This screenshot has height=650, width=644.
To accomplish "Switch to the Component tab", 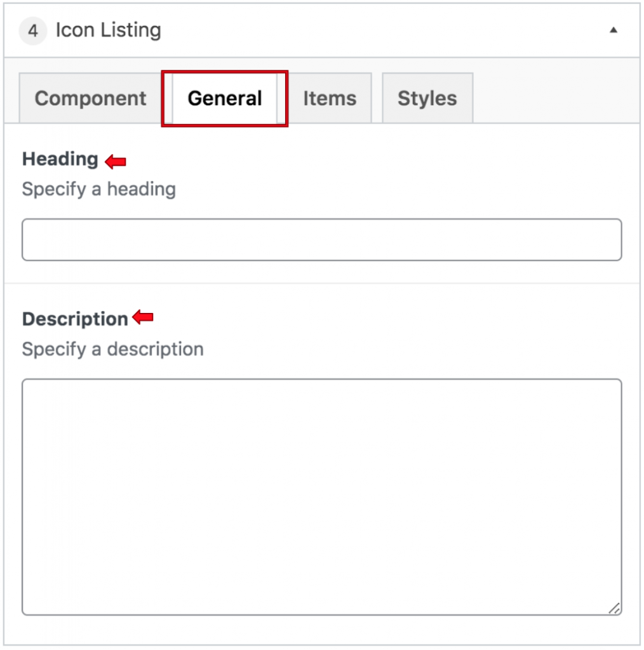I will (90, 98).
